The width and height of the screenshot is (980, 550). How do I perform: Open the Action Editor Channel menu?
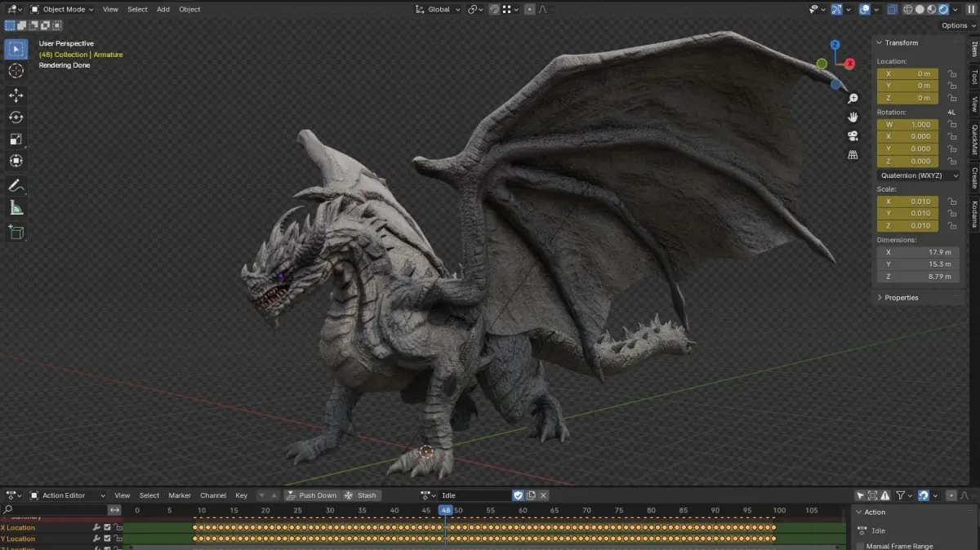(213, 495)
